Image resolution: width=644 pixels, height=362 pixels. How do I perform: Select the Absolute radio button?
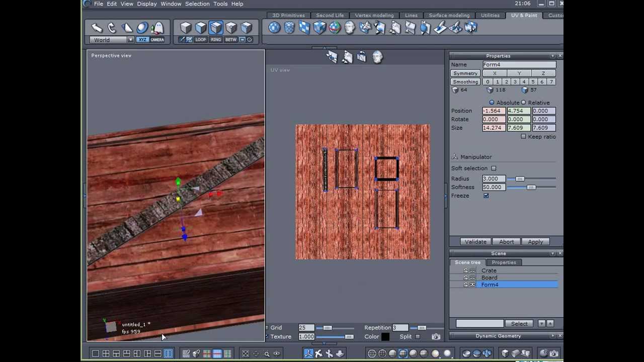click(x=492, y=103)
